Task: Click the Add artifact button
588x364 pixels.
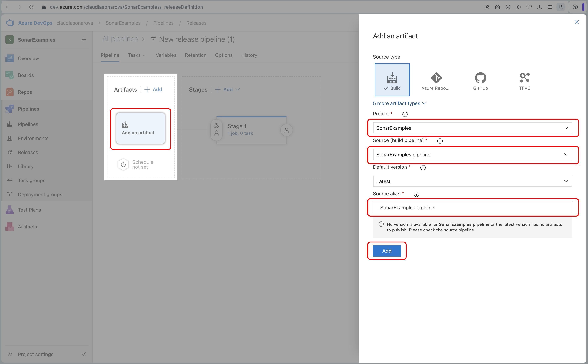Action: (387, 251)
